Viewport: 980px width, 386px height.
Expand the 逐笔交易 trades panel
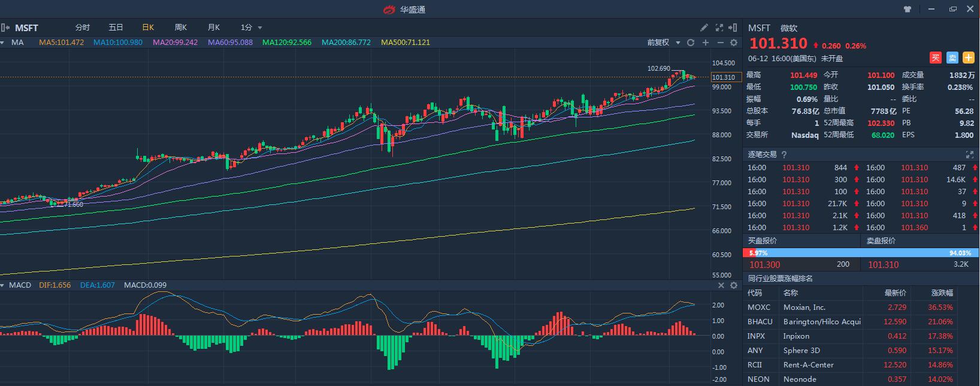(x=970, y=155)
